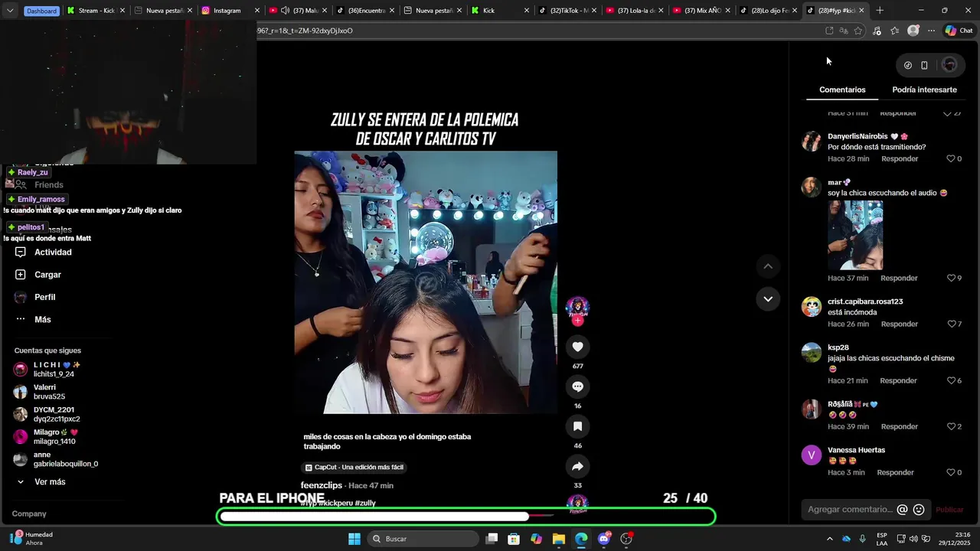Click the #kickperu hashtag
Screen dimensions: 980x551
pos(336,503)
